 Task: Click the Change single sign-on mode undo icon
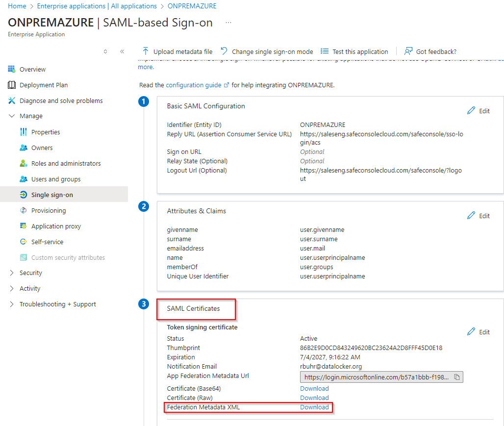point(224,51)
